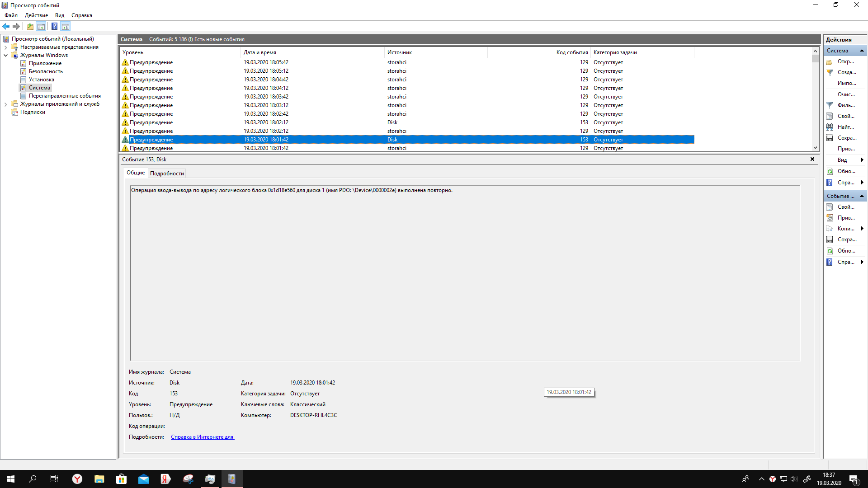Open Свой... properties in the Система actions section

click(845, 116)
